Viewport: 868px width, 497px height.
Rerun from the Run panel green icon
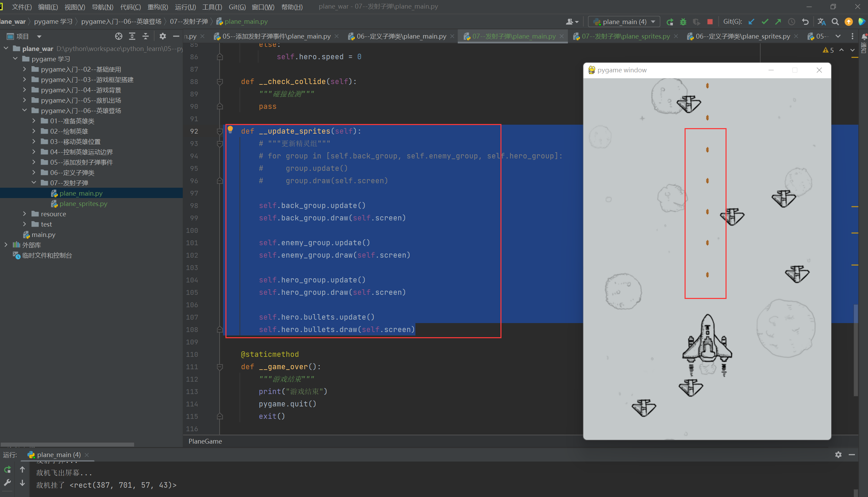(8, 469)
